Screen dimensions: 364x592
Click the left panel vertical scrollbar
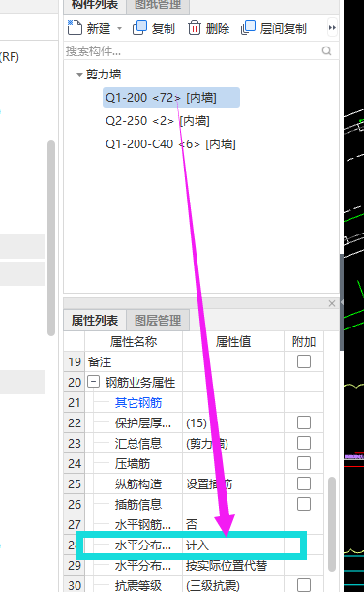pos(51,237)
